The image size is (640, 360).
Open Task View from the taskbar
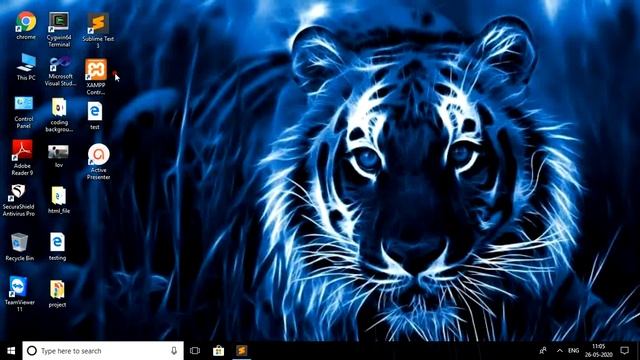pyautogui.click(x=195, y=351)
